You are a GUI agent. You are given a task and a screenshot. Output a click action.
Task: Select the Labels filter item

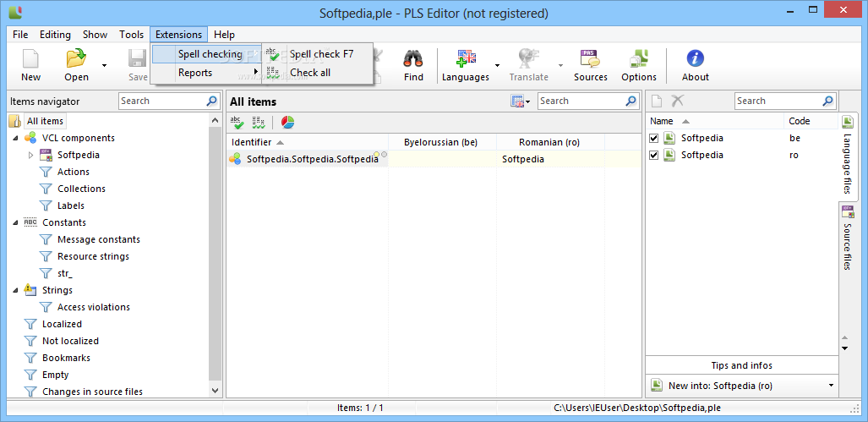coord(71,206)
